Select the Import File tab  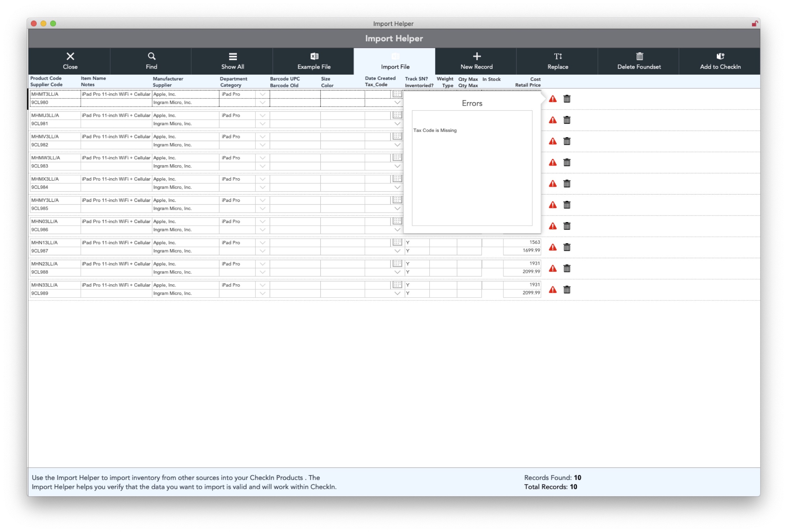395,61
